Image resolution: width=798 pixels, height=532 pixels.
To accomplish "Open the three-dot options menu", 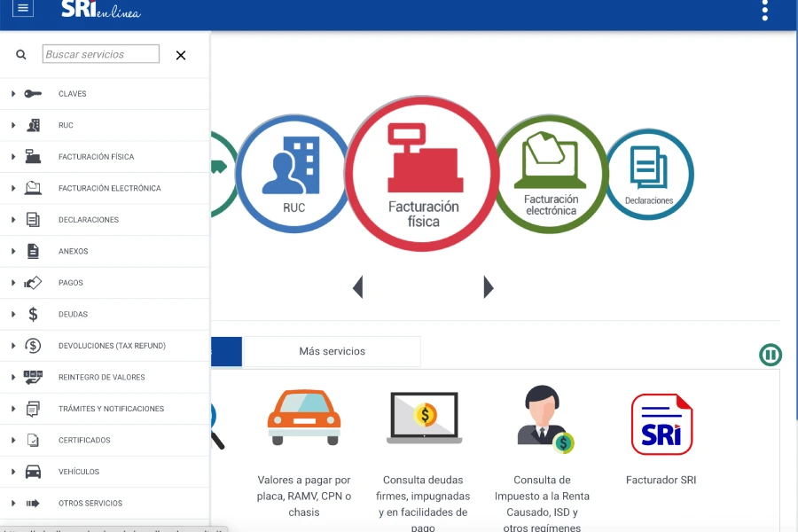I will point(764,10).
